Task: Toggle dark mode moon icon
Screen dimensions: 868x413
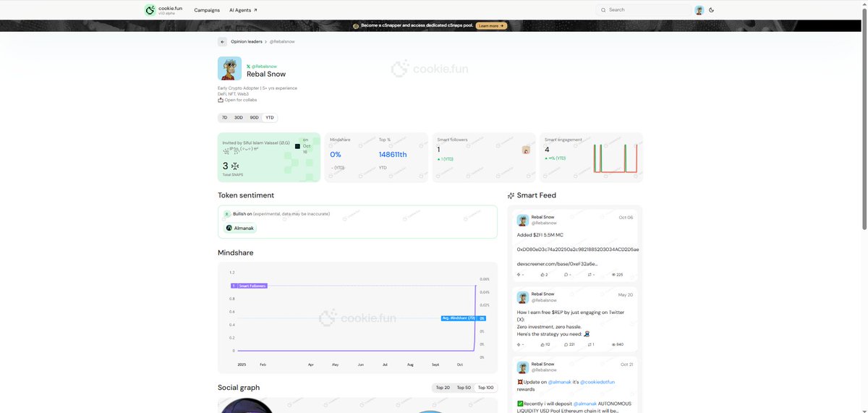Action: coord(712,10)
